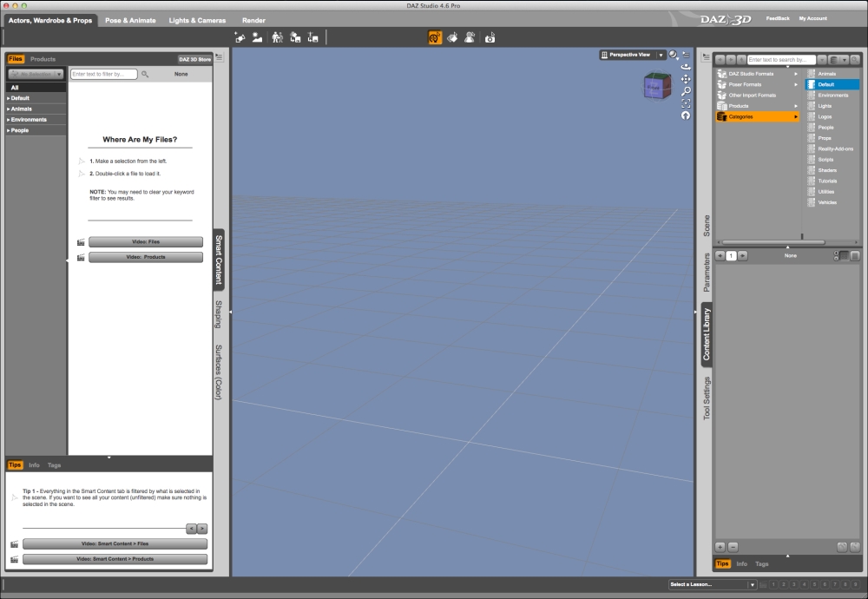Viewport: 868px width, 599px height.
Task: Switch Content Library to grid thumbnail view
Action: click(x=845, y=256)
